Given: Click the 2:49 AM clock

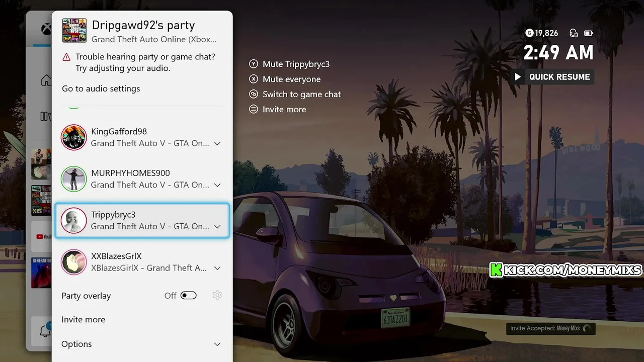Looking at the screenshot, I should point(558,52).
